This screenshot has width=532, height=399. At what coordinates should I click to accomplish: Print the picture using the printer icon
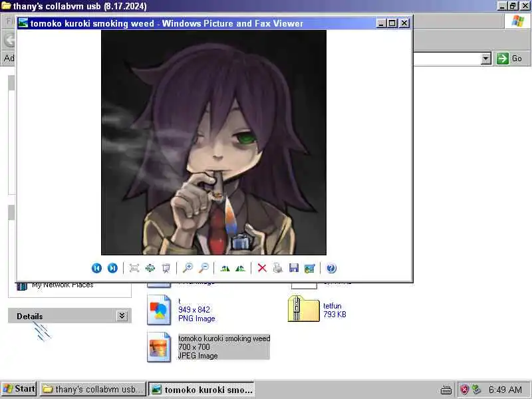[x=278, y=268]
